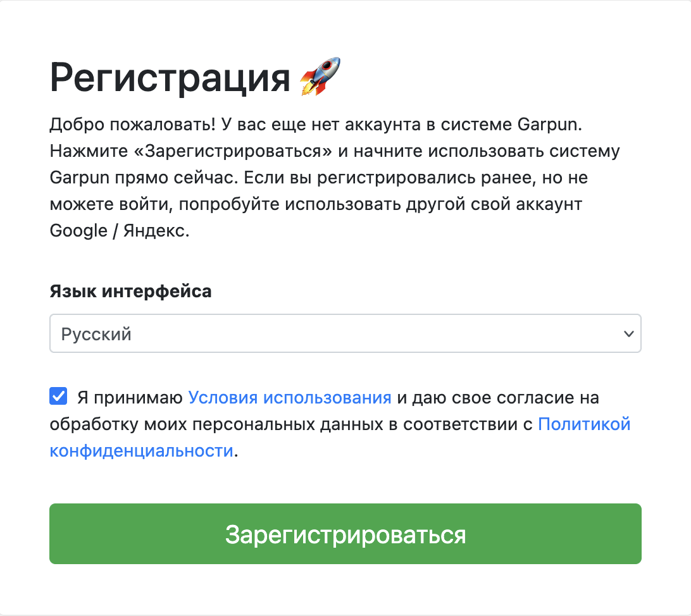Follow the Политикой link text

tap(584, 424)
